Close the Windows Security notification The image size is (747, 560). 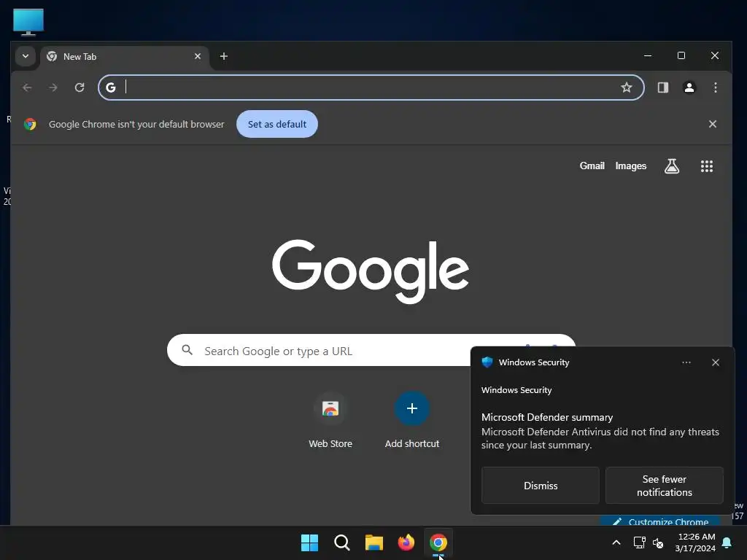[x=715, y=362]
